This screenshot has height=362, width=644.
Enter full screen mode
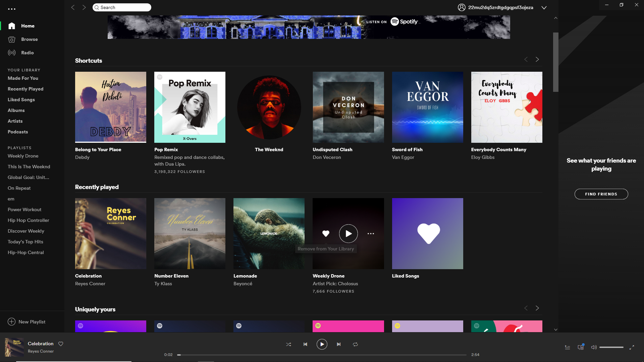(632, 347)
